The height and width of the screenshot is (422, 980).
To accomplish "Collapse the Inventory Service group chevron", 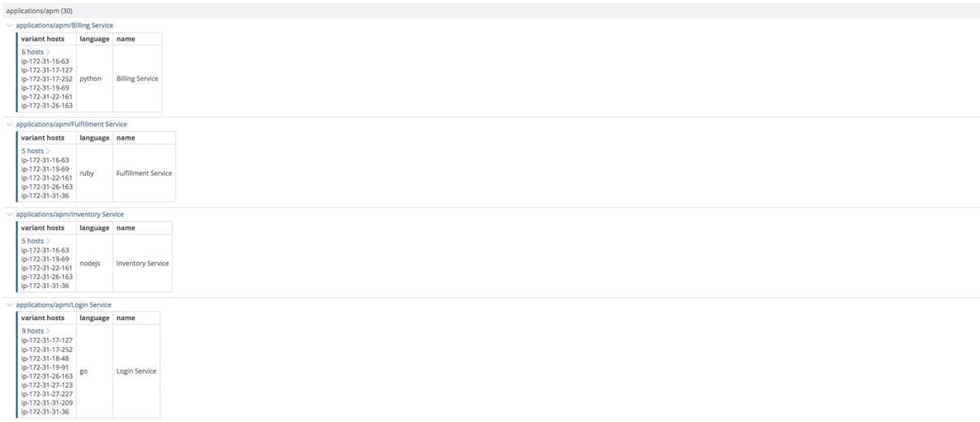I will tap(9, 214).
